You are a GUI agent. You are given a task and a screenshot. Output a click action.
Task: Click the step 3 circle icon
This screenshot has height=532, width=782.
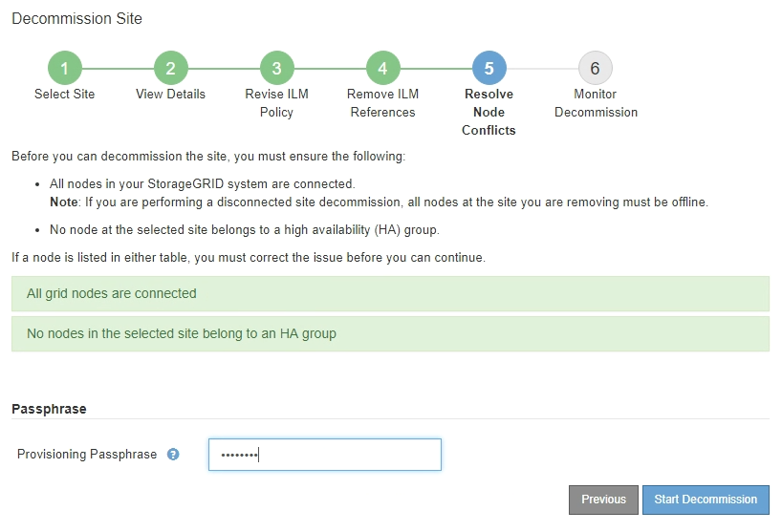click(277, 69)
